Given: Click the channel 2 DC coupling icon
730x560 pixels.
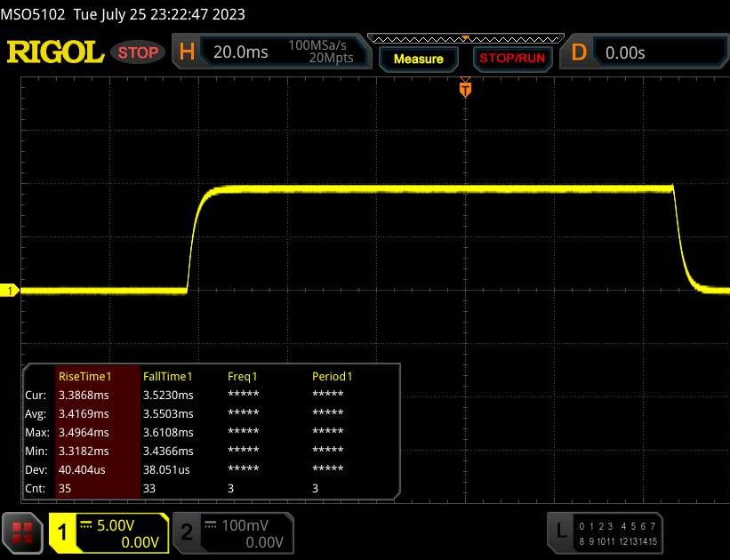Looking at the screenshot, I should pyautogui.click(x=211, y=524).
